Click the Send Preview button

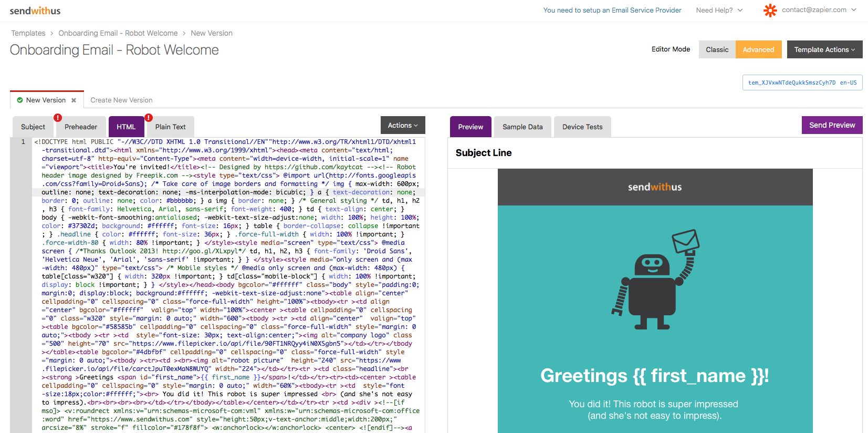tap(832, 125)
